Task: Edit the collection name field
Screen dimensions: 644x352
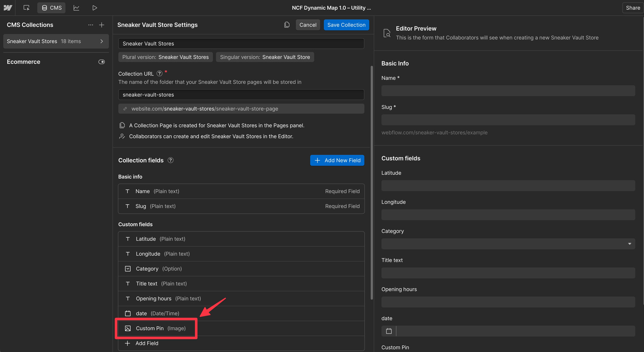Action: coord(241,44)
